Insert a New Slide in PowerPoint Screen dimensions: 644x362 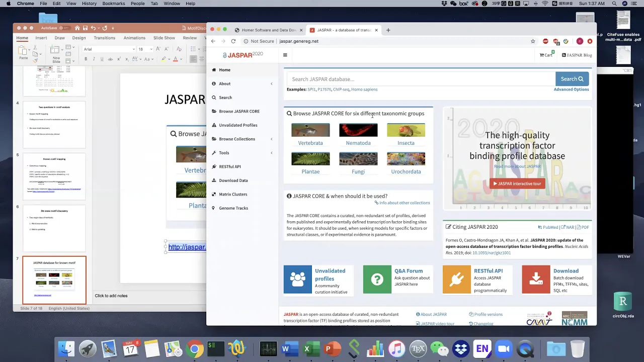pos(56,53)
